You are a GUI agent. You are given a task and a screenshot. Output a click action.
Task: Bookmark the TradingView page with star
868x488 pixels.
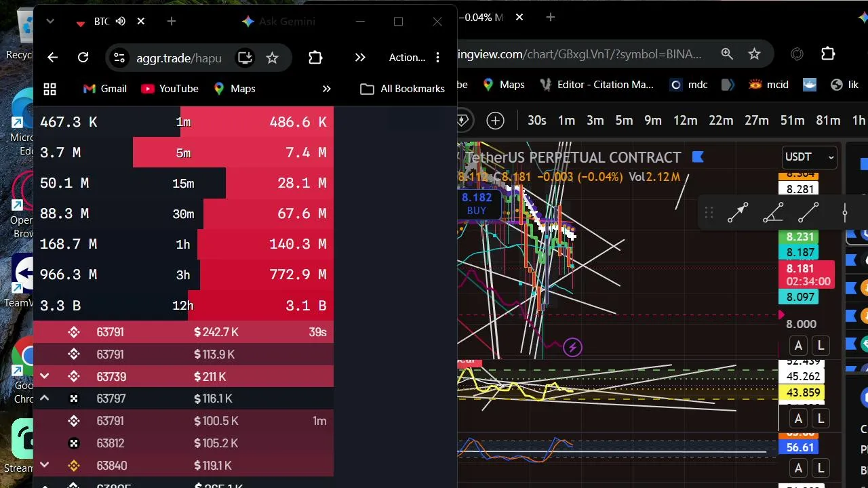pyautogui.click(x=754, y=54)
